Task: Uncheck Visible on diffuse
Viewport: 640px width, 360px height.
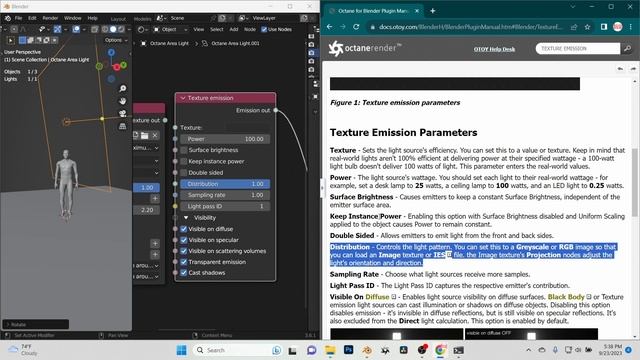Action: [x=184, y=229]
